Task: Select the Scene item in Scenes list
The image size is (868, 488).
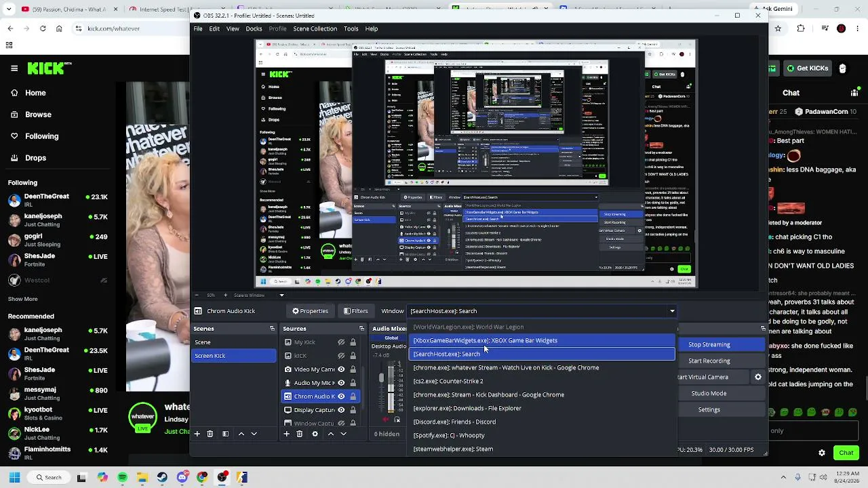Action: [x=234, y=342]
